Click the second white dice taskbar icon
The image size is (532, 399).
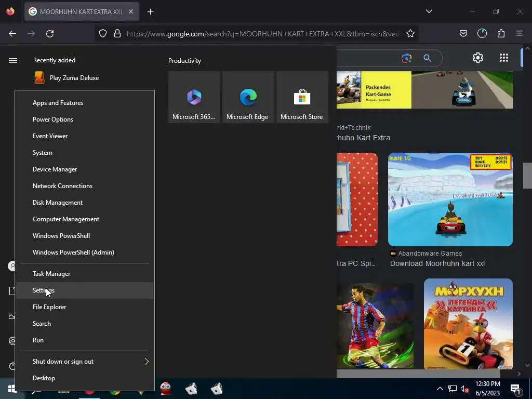pos(217,389)
